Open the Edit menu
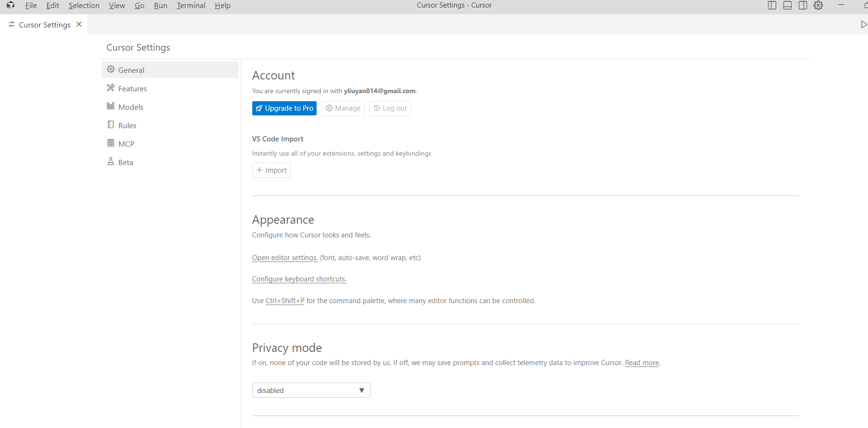 (x=53, y=6)
